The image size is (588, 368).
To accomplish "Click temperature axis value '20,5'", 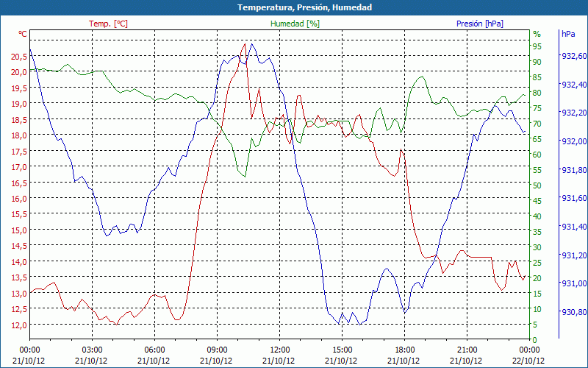I will [x=19, y=57].
